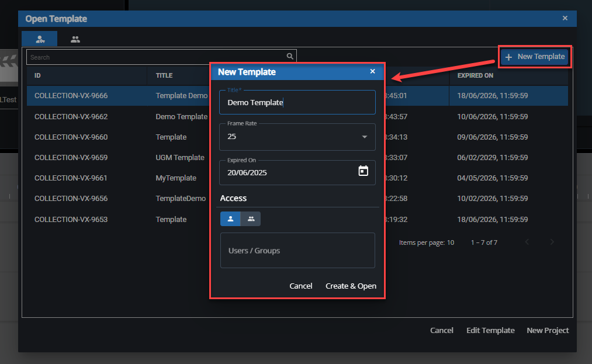Click the New Project button
The image size is (592, 364).
coord(548,330)
